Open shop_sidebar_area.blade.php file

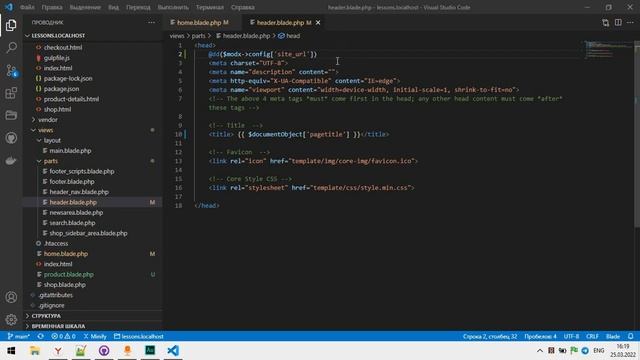(x=88, y=233)
